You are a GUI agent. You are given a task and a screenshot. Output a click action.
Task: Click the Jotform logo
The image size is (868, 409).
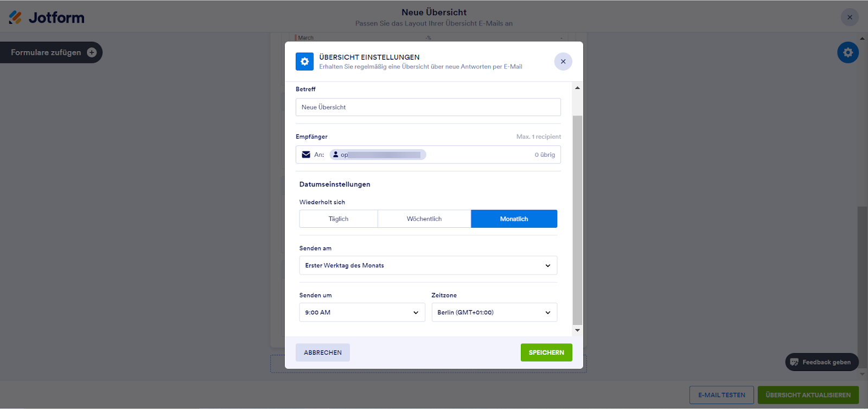[x=47, y=18]
